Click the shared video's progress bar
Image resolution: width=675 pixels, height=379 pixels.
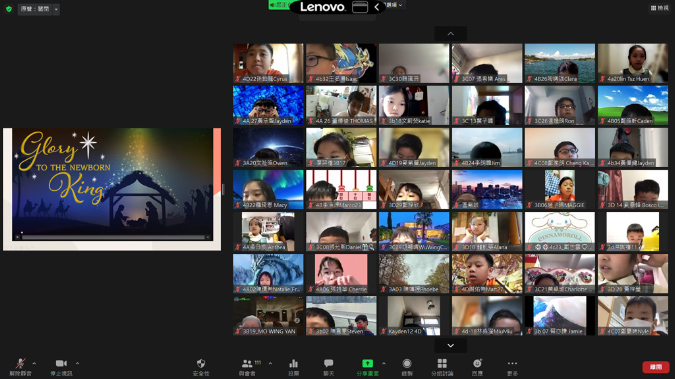(113, 237)
